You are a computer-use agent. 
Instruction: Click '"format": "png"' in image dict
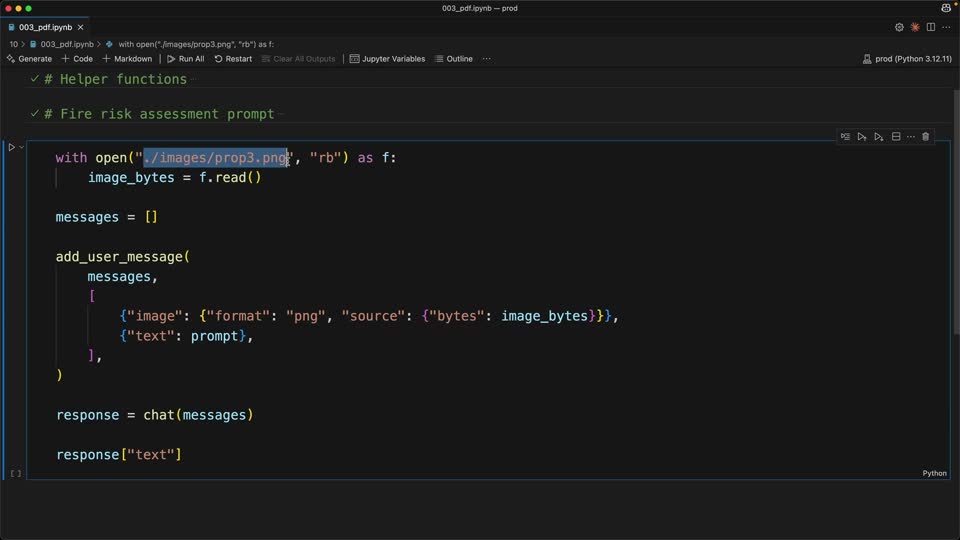266,316
